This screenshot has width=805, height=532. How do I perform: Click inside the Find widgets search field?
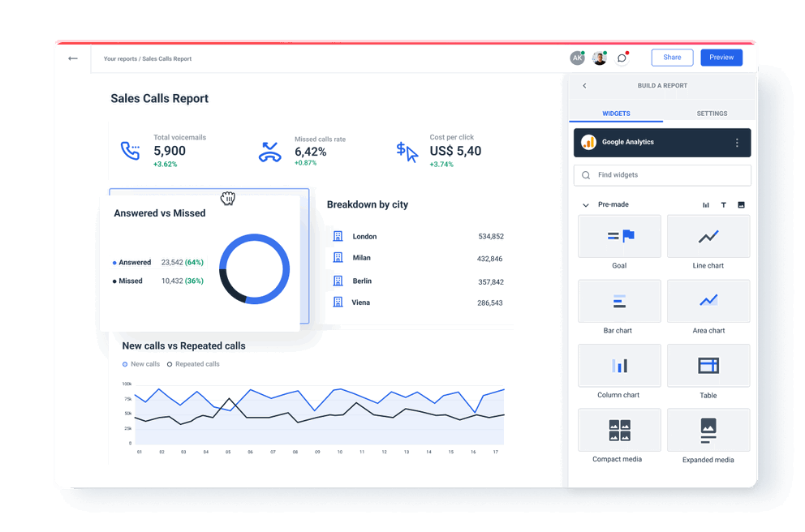coord(661,175)
